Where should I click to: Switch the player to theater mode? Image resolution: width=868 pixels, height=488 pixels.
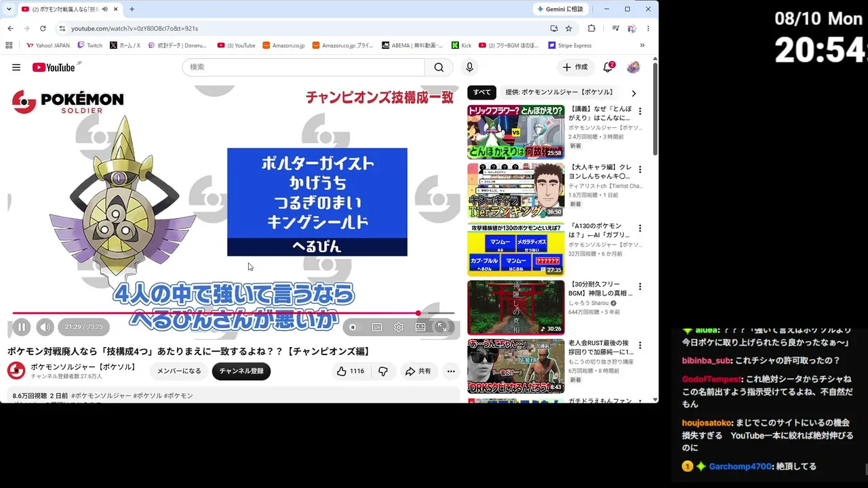(x=420, y=327)
